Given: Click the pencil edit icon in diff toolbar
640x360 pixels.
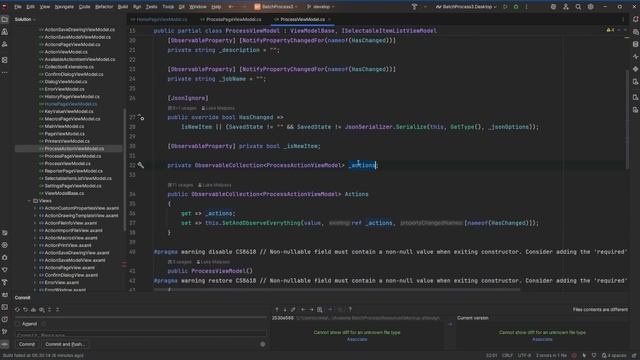Looking at the screenshot, I should tap(293, 310).
